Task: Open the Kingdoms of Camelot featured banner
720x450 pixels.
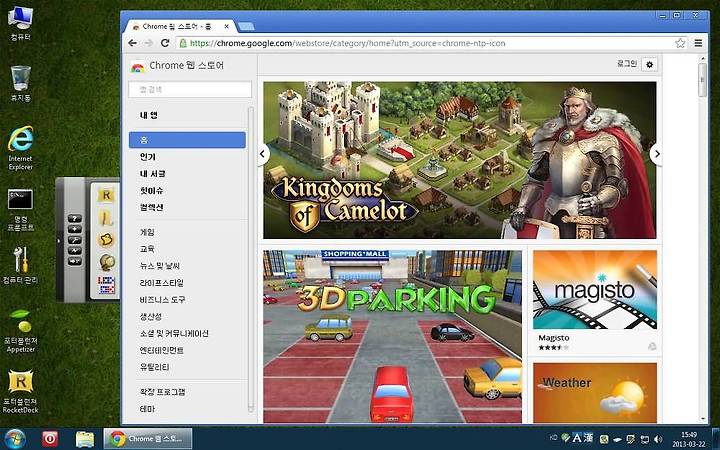Action: [460, 160]
